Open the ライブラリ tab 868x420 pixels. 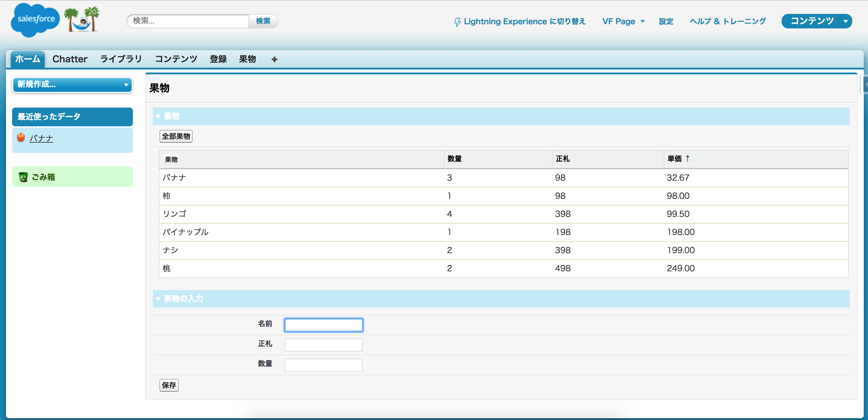[121, 59]
